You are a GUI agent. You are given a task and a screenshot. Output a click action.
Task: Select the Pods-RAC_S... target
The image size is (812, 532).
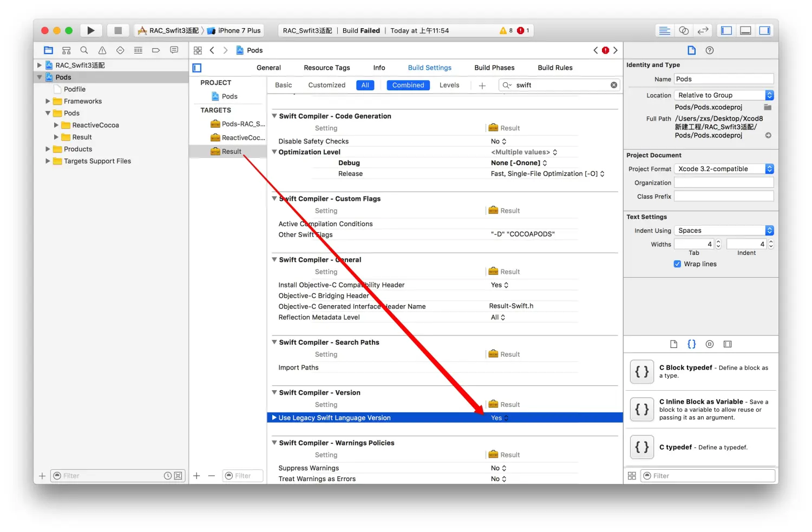(238, 124)
